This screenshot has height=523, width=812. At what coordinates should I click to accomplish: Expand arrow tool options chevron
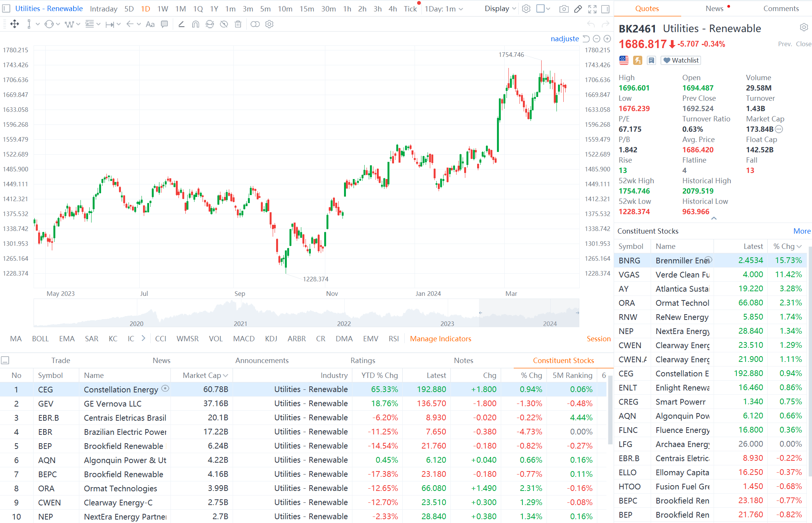139,24
